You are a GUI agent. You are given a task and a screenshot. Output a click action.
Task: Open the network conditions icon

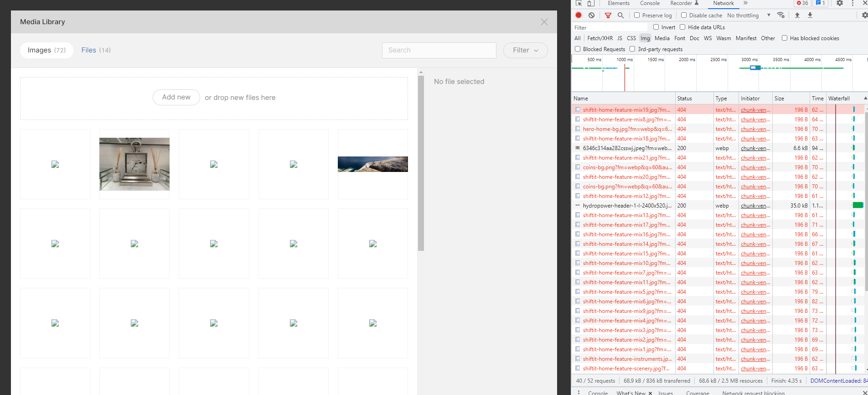pyautogui.click(x=781, y=15)
